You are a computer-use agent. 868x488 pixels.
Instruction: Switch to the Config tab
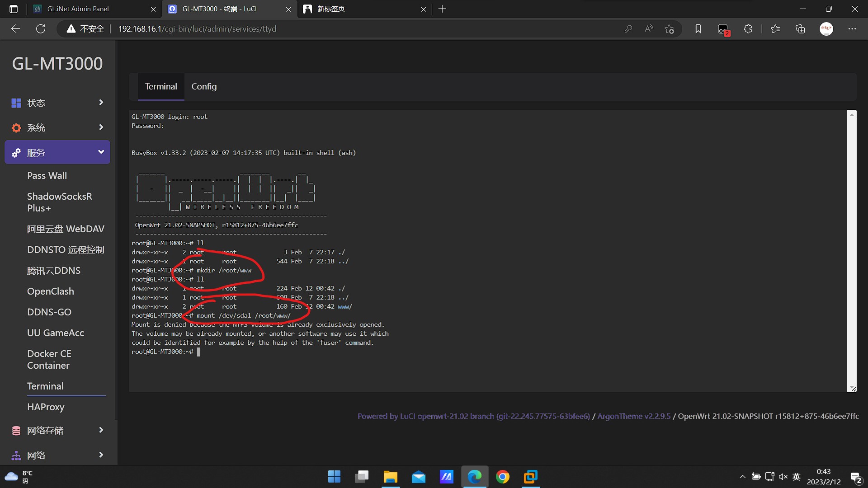tap(204, 86)
